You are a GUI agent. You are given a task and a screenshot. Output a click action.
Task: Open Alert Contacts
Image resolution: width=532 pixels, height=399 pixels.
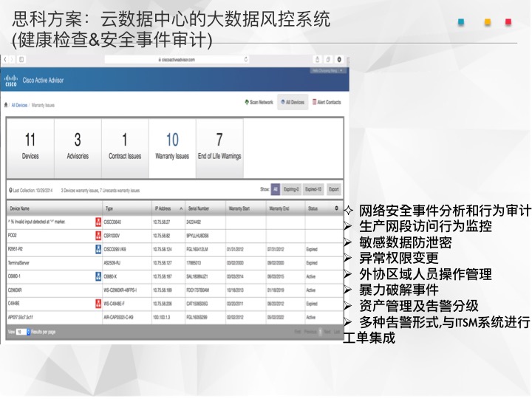(327, 102)
